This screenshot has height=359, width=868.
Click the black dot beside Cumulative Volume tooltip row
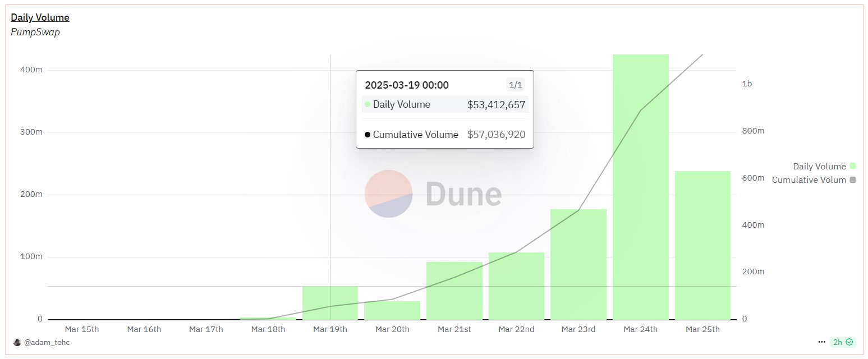368,135
